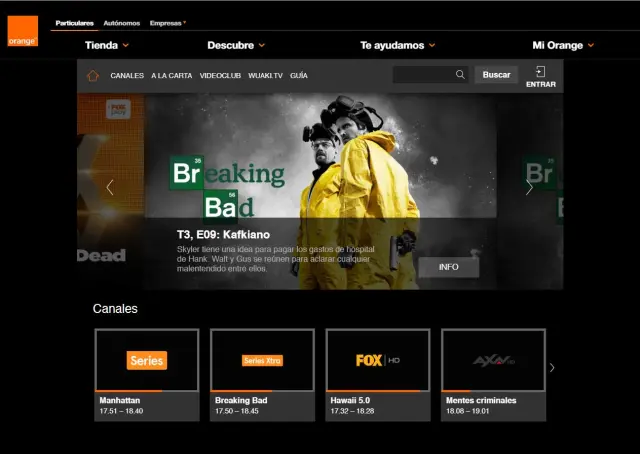
Task: Open the Mi Orange dropdown
Action: (563, 45)
